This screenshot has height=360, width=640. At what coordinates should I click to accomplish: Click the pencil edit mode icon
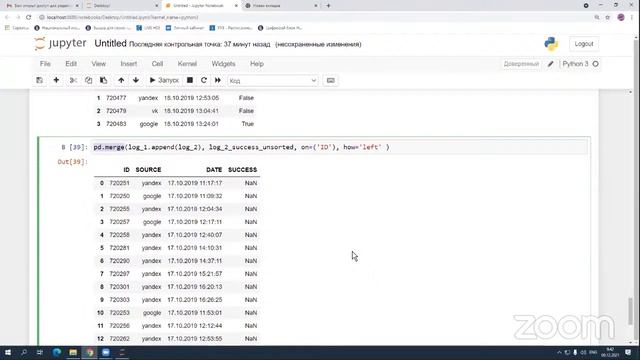(551, 64)
